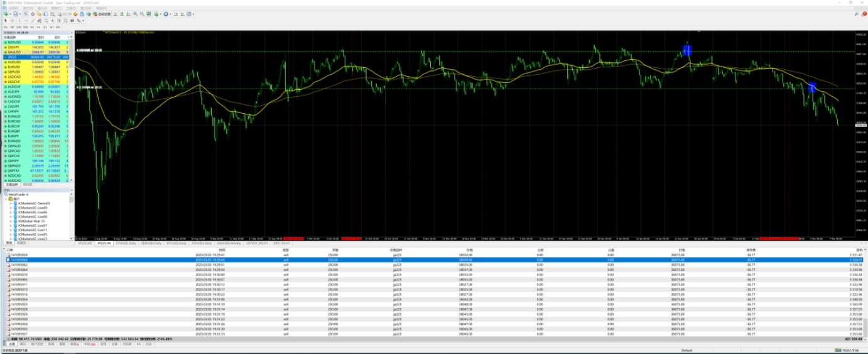Zoom in on the chart

(x=135, y=14)
